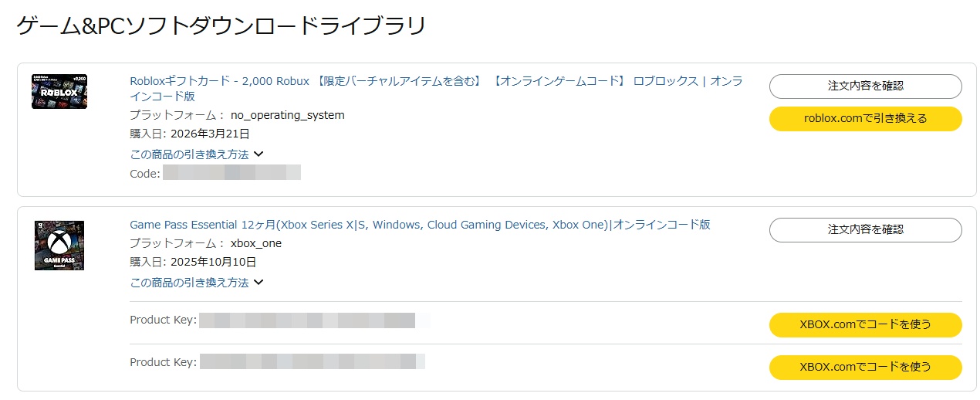Expand この商品の引き換え方法 under the Roblox item
980x400 pixels.
pyautogui.click(x=197, y=154)
